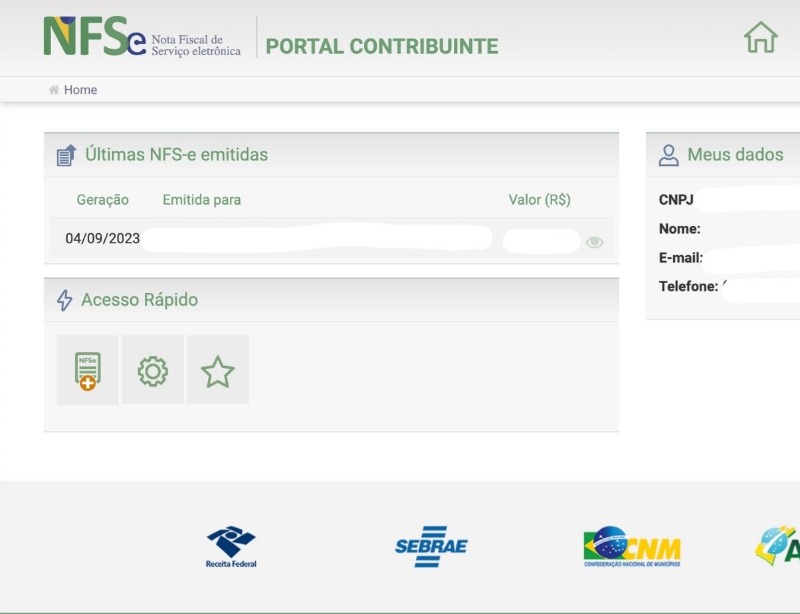Open the CNM logo link
The width and height of the screenshot is (800, 614).
click(x=631, y=547)
